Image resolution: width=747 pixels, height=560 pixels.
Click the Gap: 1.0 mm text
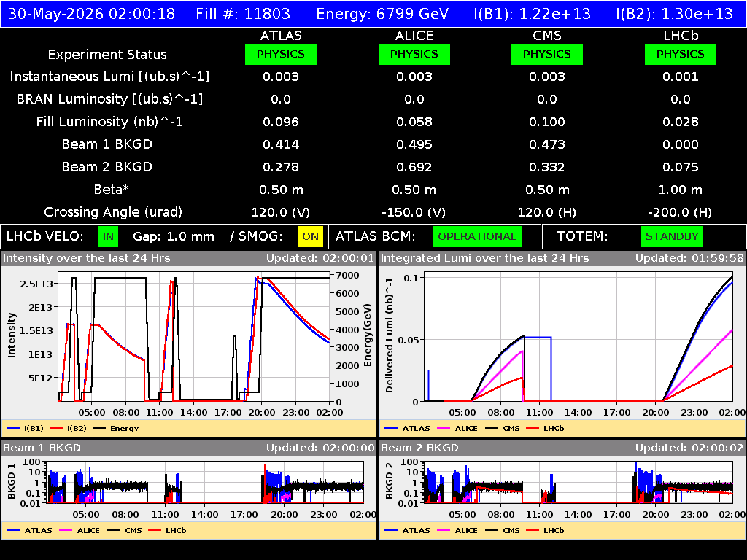(174, 237)
